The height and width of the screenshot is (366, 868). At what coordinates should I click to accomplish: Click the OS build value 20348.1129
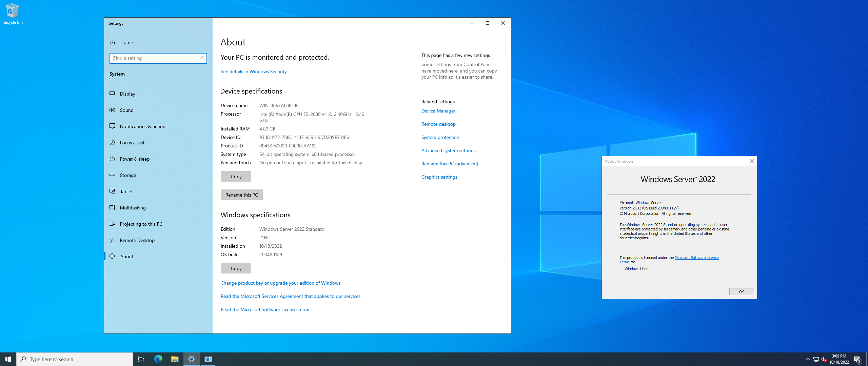click(271, 255)
